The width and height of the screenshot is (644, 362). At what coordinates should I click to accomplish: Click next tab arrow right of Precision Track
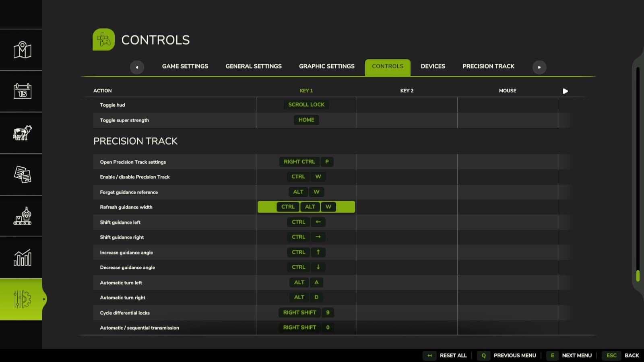(539, 67)
